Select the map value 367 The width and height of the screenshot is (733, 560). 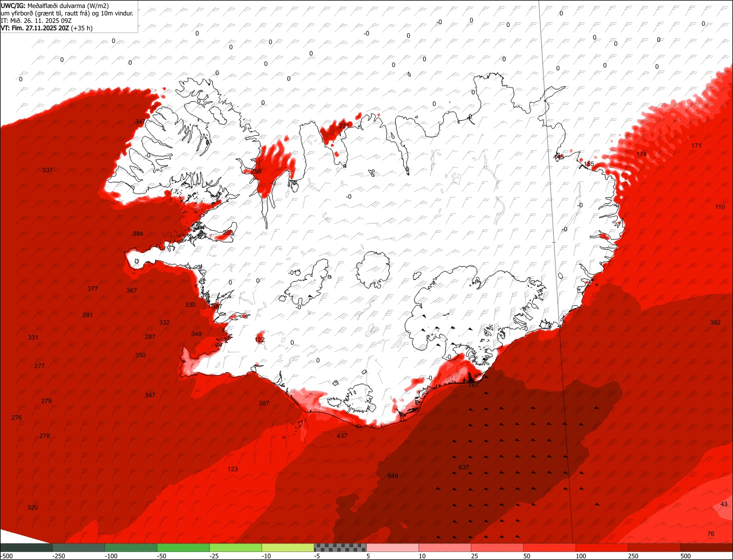tap(132, 291)
